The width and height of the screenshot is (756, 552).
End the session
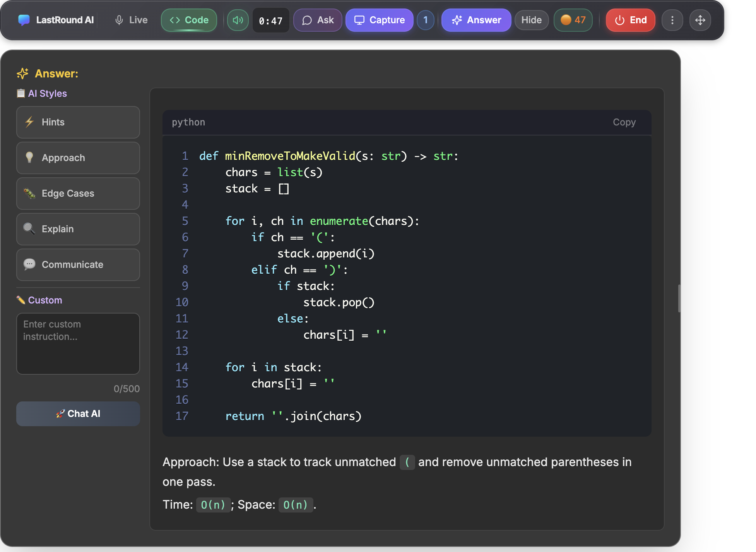tap(631, 20)
